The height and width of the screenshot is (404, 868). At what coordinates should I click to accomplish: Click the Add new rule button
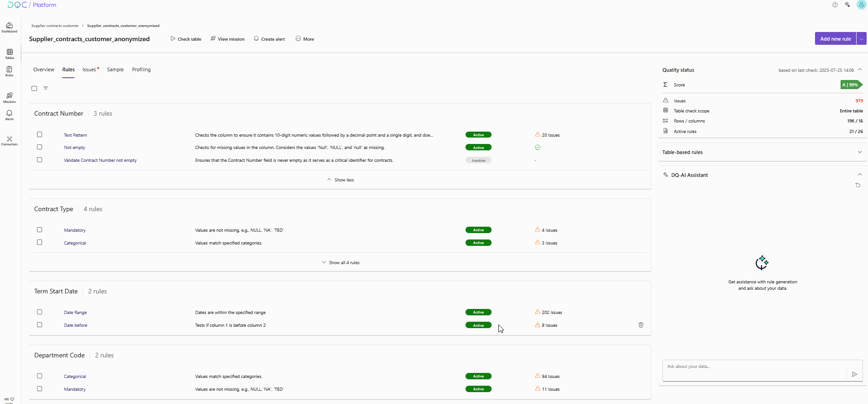[836, 39]
